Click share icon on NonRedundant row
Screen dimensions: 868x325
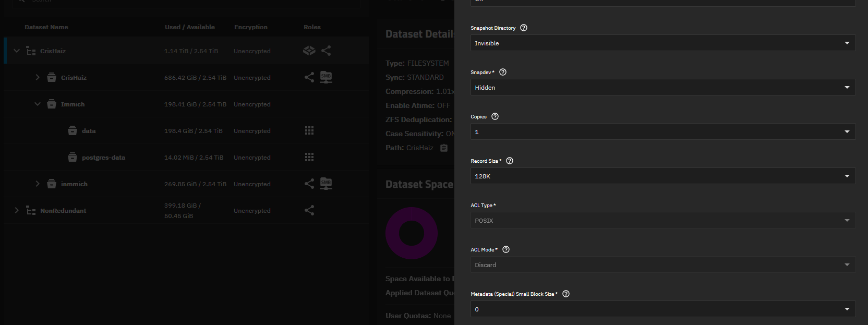[x=309, y=210]
